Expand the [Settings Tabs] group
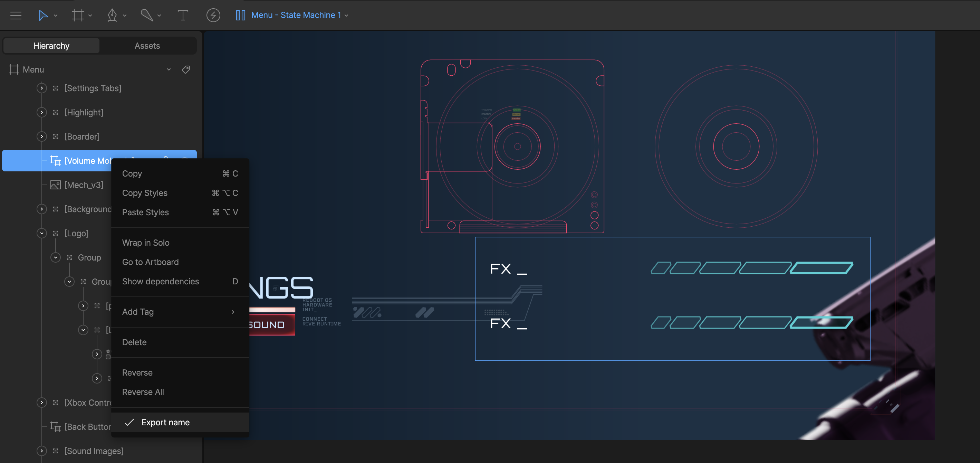Image resolution: width=980 pixels, height=463 pixels. click(x=41, y=88)
